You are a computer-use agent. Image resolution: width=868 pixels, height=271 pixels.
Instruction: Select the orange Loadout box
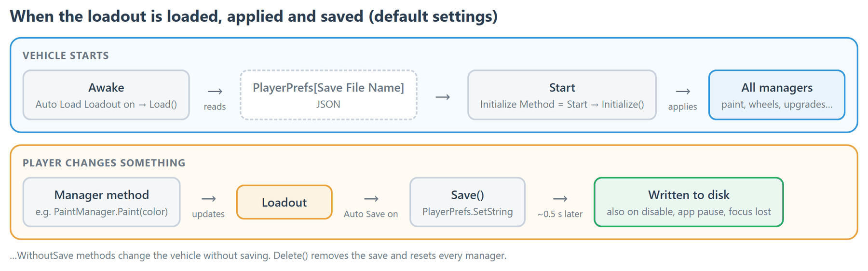(284, 203)
